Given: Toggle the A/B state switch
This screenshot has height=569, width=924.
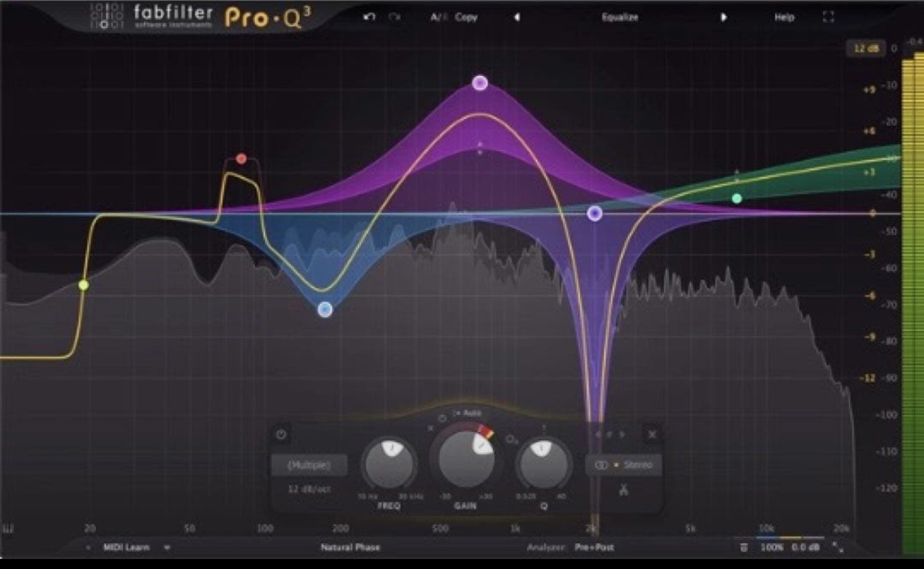Looking at the screenshot, I should click(x=438, y=16).
